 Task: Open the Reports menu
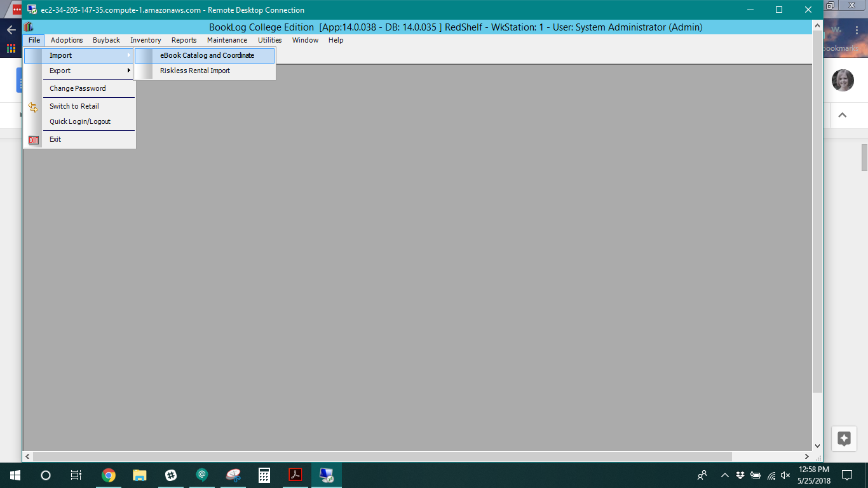184,40
